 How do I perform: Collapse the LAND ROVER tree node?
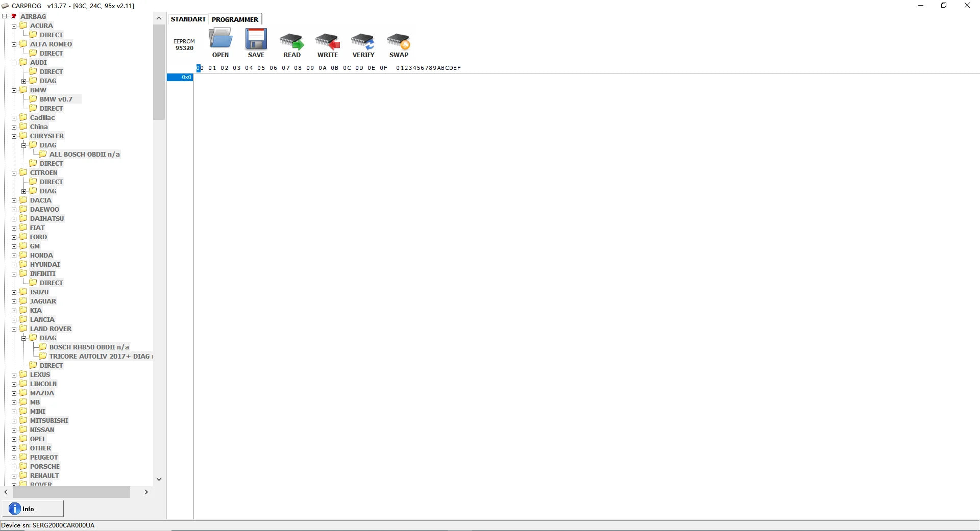[14, 329]
